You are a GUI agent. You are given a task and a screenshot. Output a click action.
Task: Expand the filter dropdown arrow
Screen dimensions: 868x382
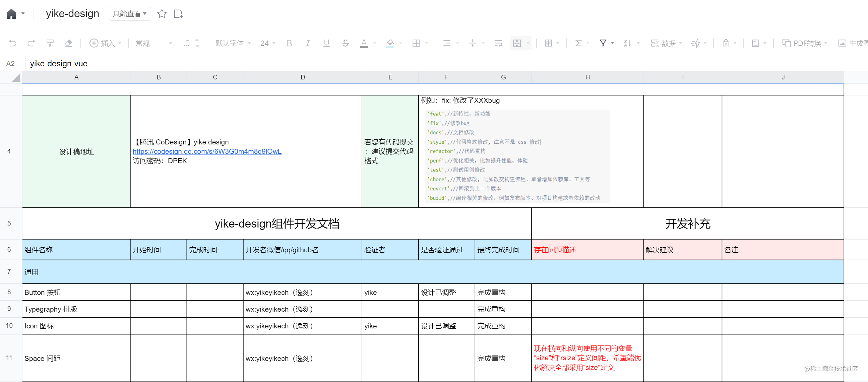point(613,43)
